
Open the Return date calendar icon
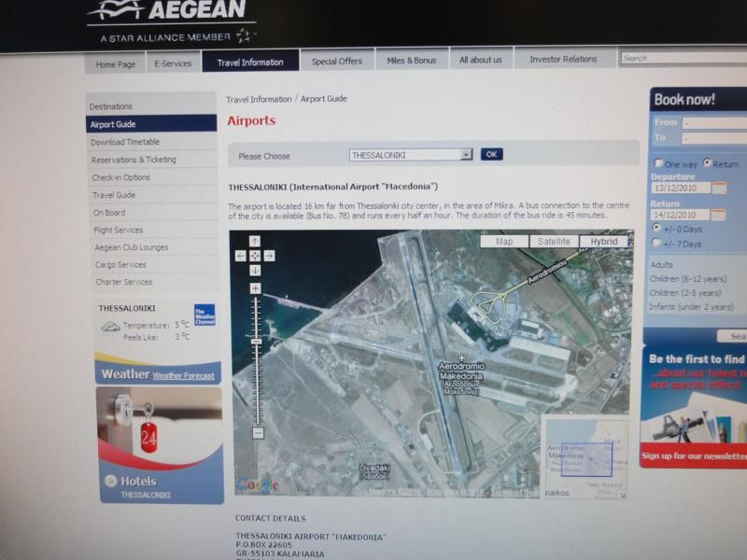point(718,215)
